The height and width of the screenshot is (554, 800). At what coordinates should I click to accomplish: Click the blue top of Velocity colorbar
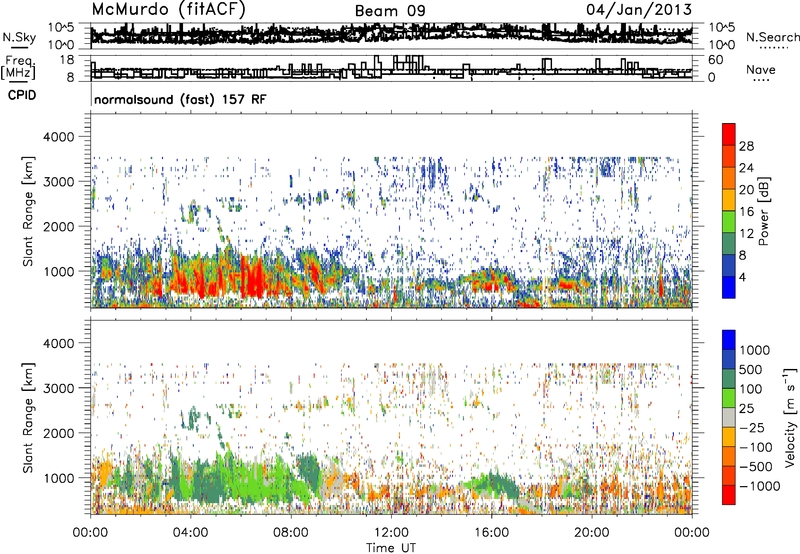click(x=729, y=340)
